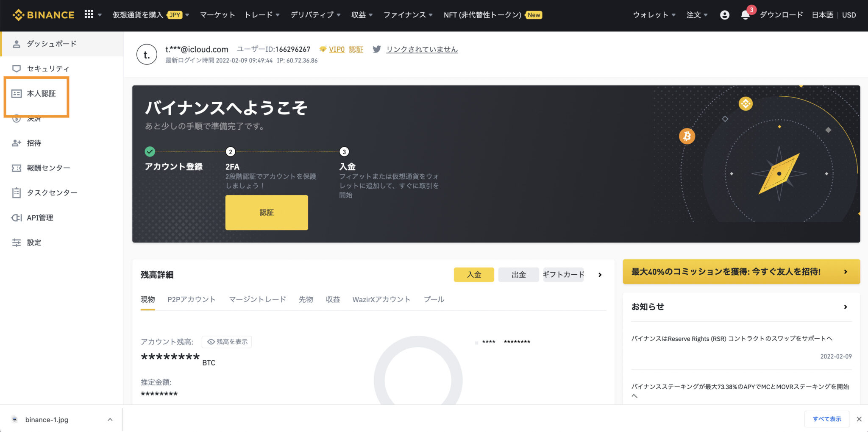Expand the 注文 dropdown
This screenshot has height=432, width=868.
tap(697, 15)
